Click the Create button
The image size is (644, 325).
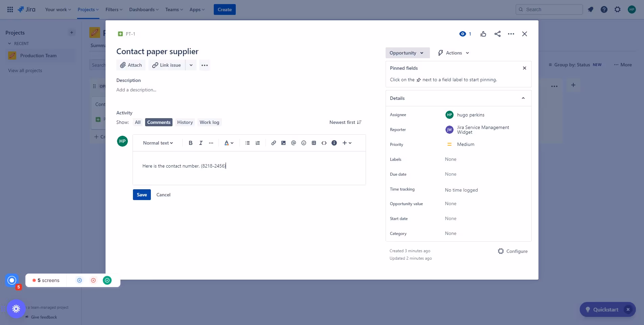coord(225,9)
